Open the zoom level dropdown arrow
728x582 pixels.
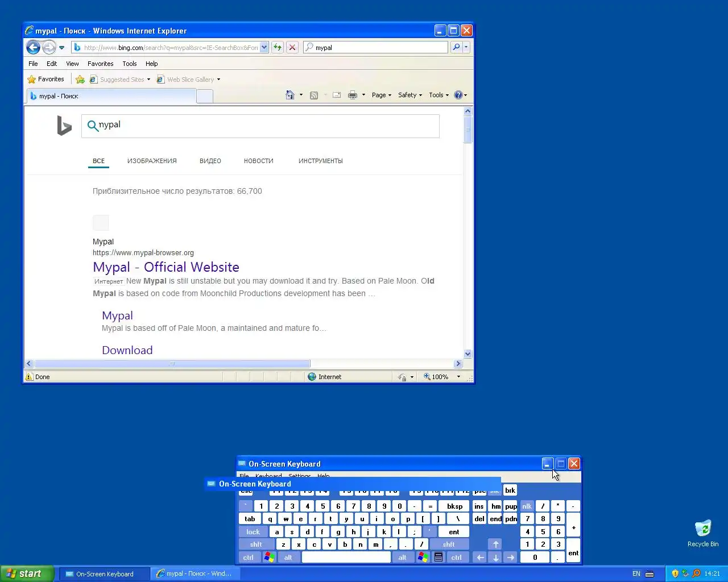[458, 376]
